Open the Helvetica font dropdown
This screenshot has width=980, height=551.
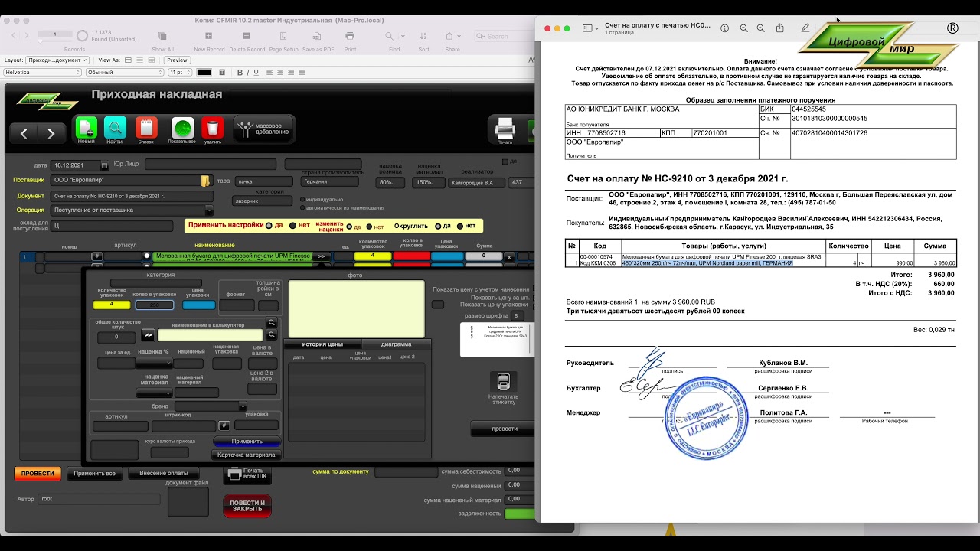click(42, 72)
